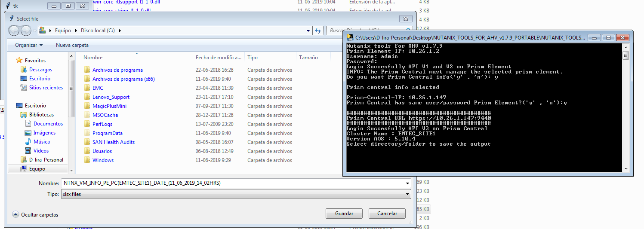
Task: Click the Equipo breadcrumb in the address bar
Action: point(63,31)
